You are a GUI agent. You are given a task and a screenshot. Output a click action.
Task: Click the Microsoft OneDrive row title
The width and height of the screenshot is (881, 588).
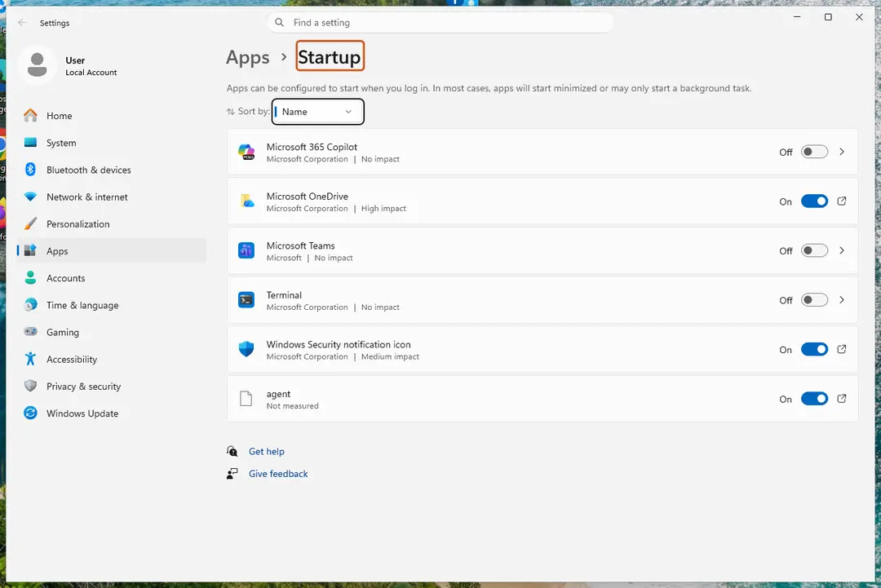click(x=308, y=196)
